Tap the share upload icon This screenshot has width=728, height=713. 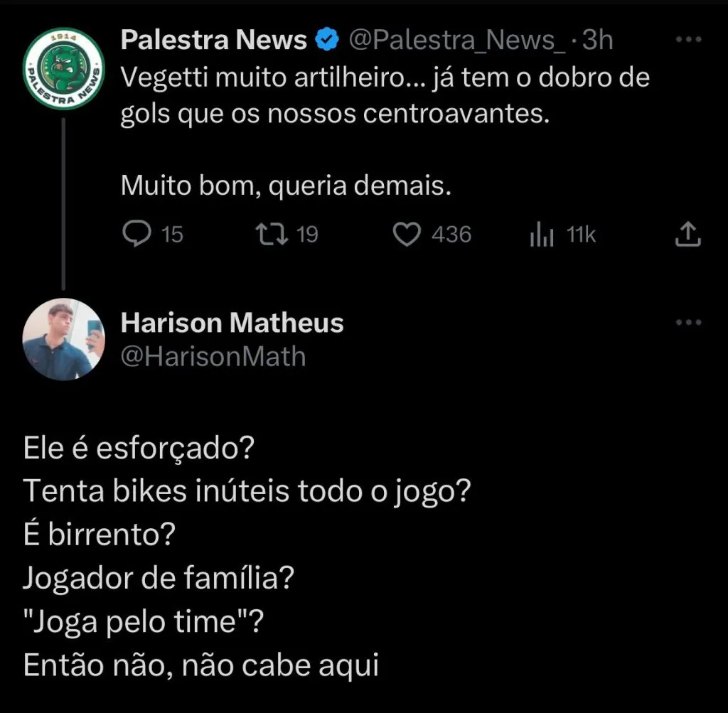click(687, 234)
